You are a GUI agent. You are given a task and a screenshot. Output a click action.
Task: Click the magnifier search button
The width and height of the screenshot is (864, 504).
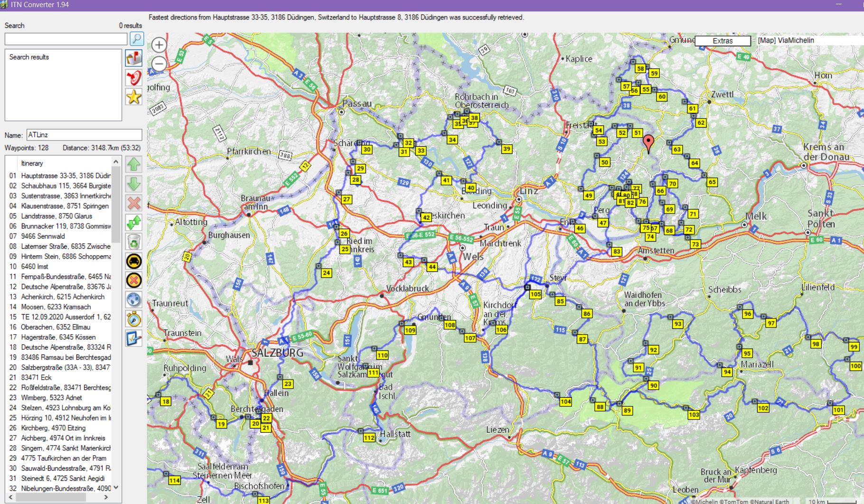[x=136, y=39]
